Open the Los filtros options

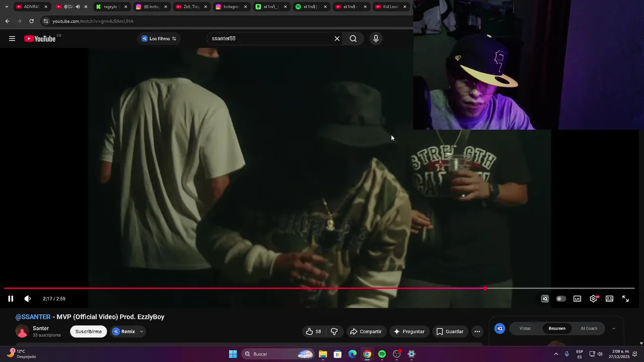point(159,39)
